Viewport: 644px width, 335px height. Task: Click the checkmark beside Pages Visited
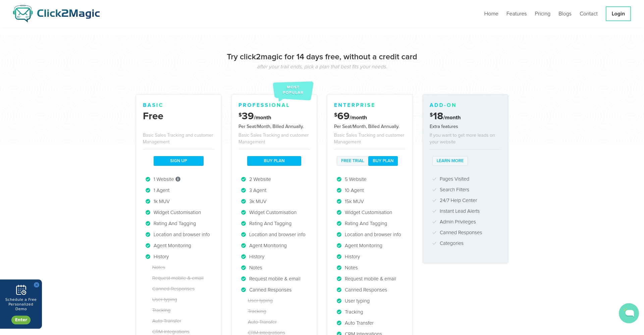pyautogui.click(x=434, y=179)
